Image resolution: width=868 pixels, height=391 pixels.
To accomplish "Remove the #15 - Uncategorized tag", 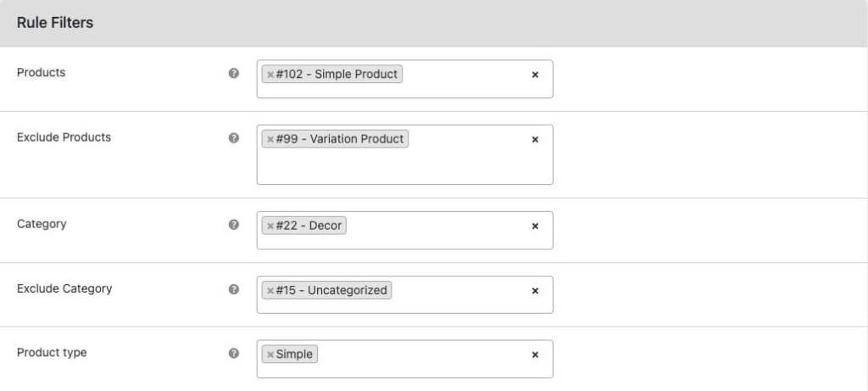I will click(x=270, y=291).
